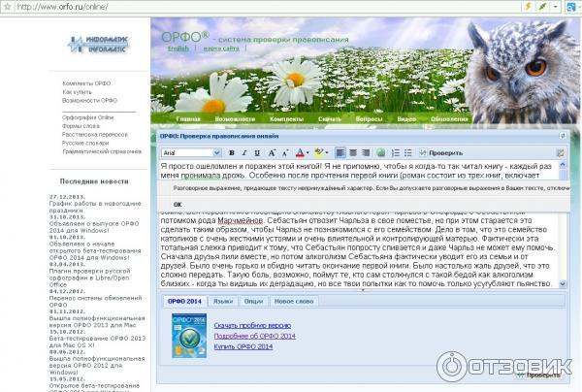Align text left in the editor
The width and height of the screenshot is (582, 392).
(340, 152)
